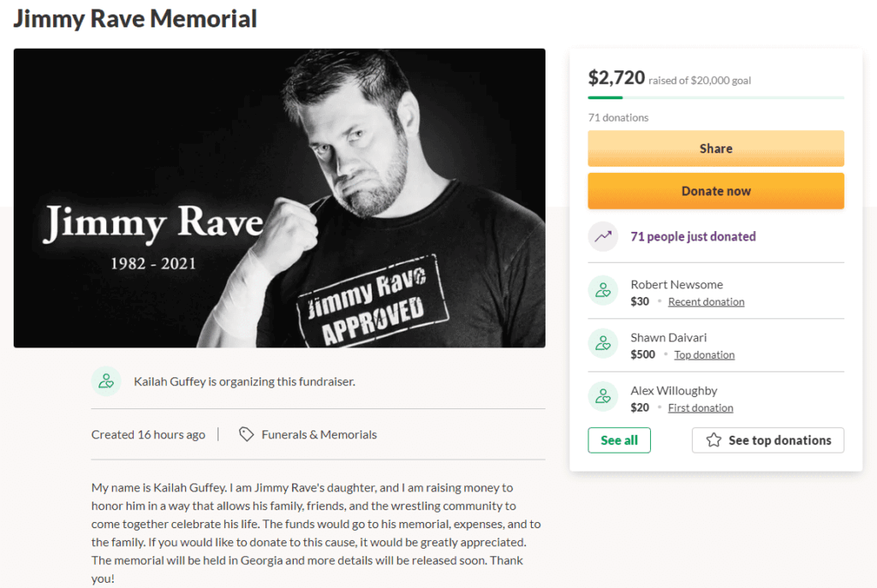The width and height of the screenshot is (877, 588).
Task: Click the fundraising goal progress bar
Action: (x=715, y=98)
